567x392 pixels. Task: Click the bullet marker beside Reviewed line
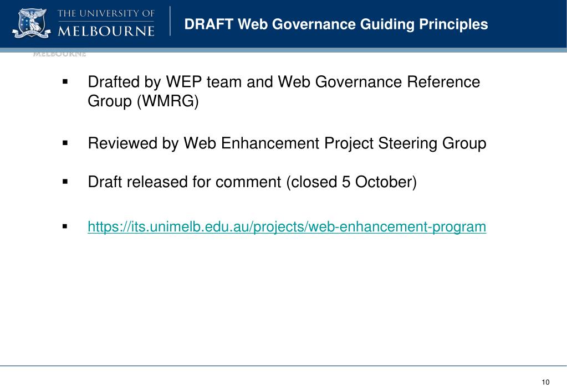65,143
